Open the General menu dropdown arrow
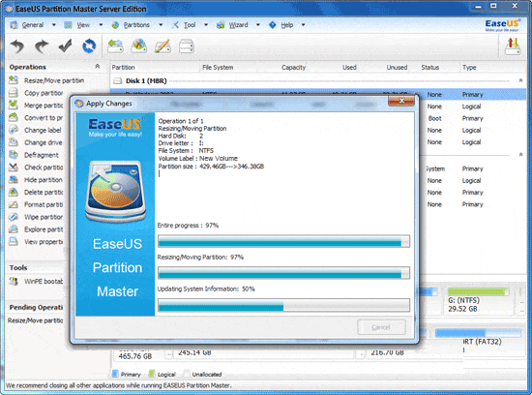This screenshot has height=395, width=532. (x=54, y=25)
